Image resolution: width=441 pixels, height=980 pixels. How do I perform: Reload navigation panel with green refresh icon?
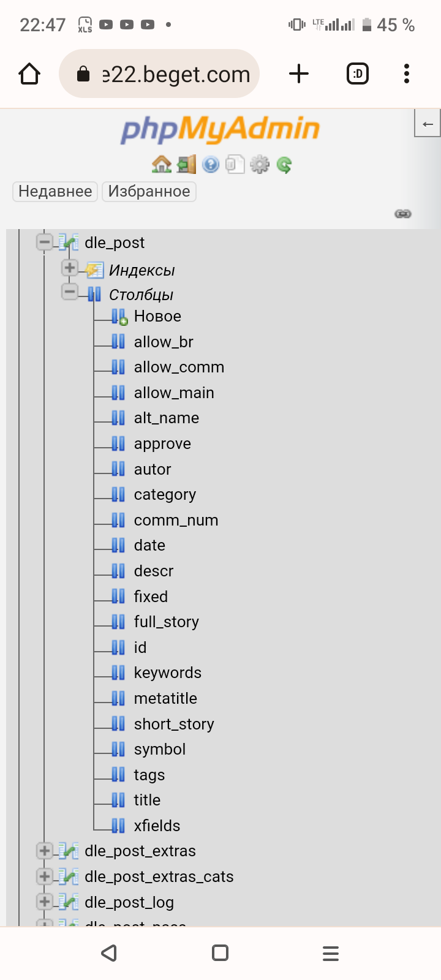click(x=284, y=164)
